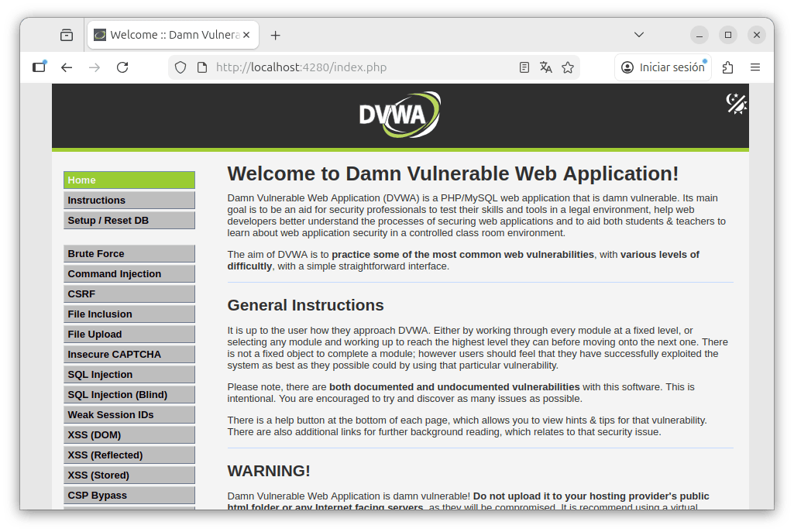794x532 pixels.
Task: Open Firefox View recent browsing icon
Action: 67,35
